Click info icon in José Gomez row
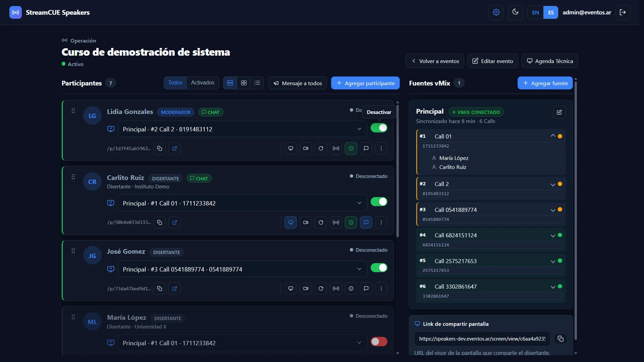 351,289
